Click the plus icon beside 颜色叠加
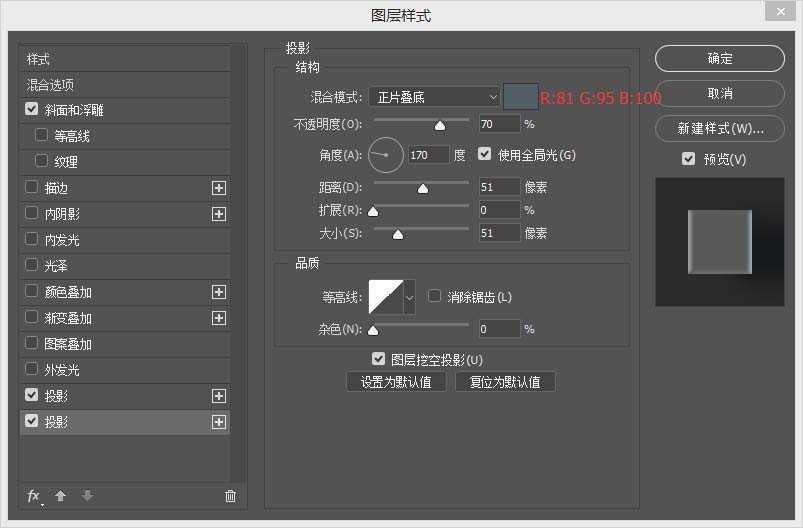Viewport: 803px width, 528px height. [219, 292]
